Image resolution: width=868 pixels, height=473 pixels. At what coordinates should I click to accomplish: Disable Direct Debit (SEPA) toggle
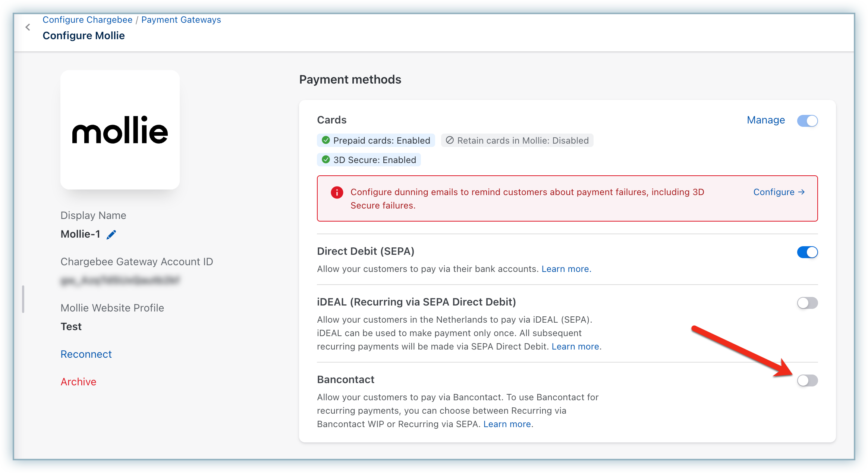(807, 252)
